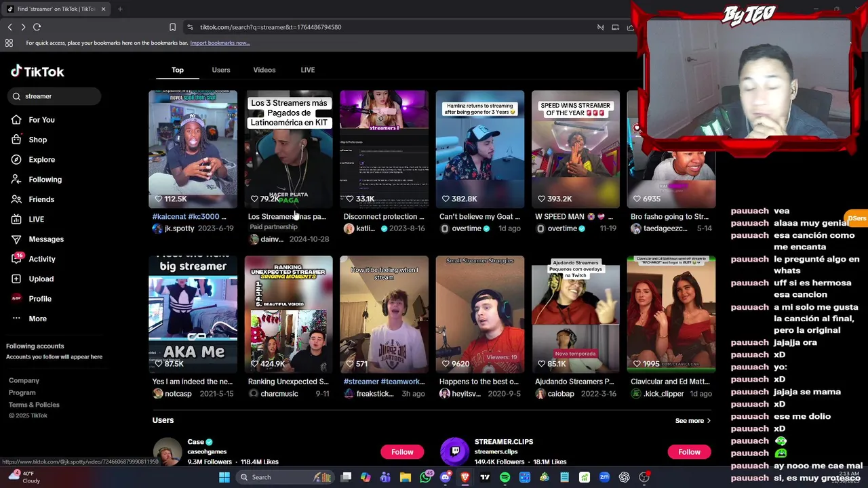Open Spotify from the taskbar
Viewport: 868px width, 488px height.
[505, 477]
